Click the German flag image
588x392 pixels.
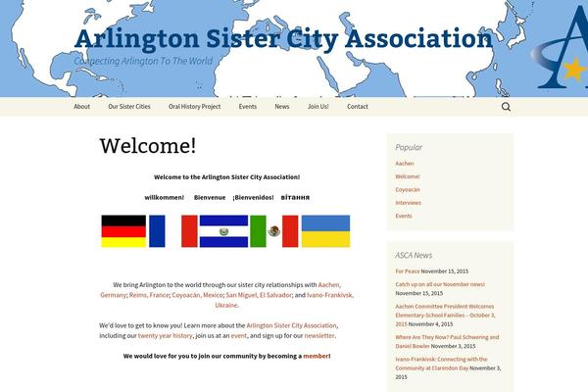(123, 231)
